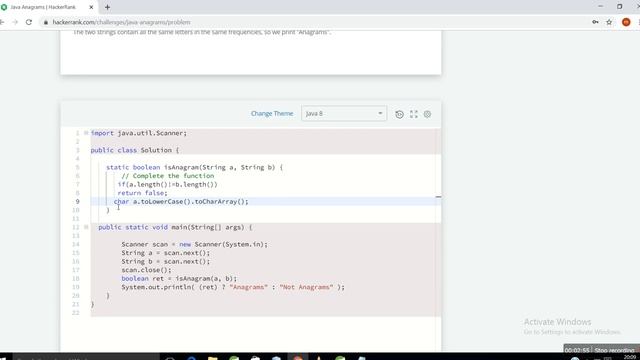Open a new browser tab
The height and width of the screenshot is (360, 640).
coord(107,7)
